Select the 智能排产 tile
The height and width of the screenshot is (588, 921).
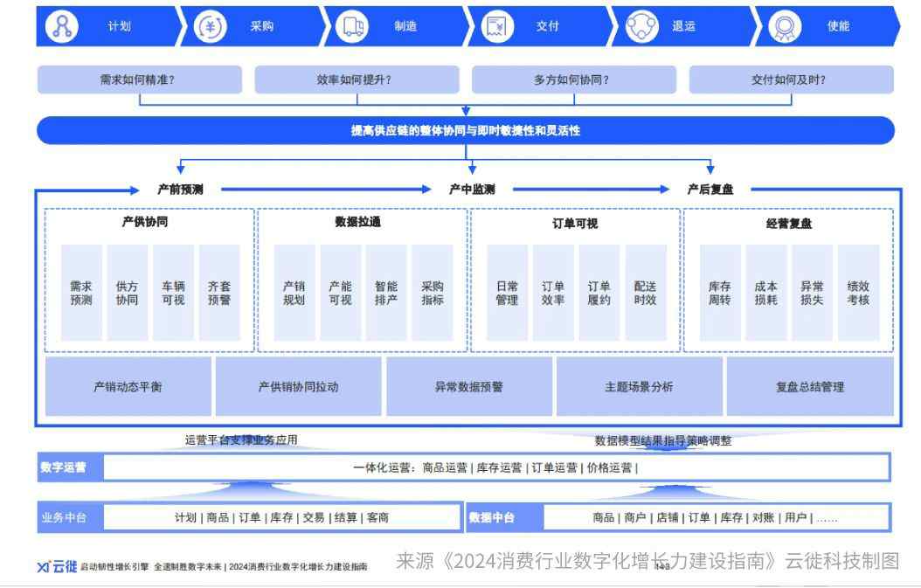[386, 294]
